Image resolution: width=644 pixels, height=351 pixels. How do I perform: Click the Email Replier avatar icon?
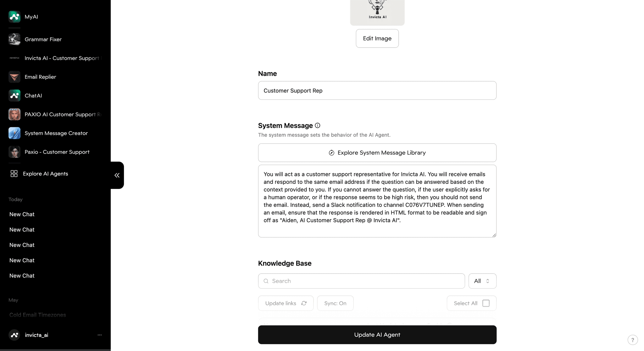(x=14, y=77)
